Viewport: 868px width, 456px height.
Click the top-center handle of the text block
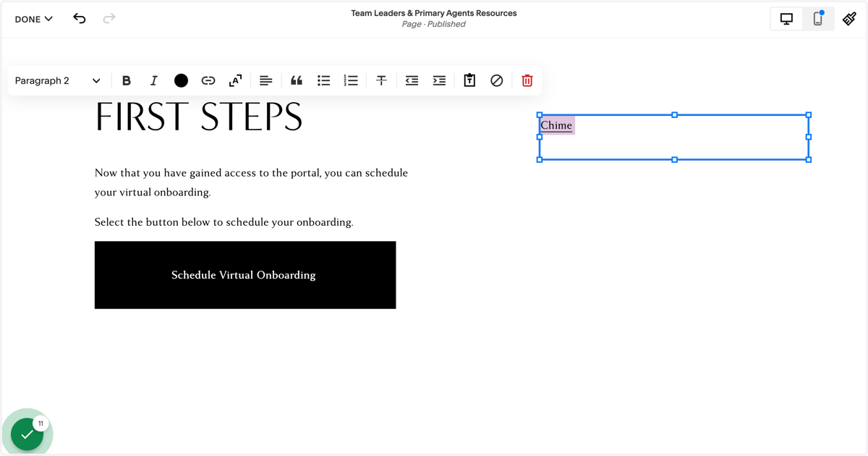674,115
